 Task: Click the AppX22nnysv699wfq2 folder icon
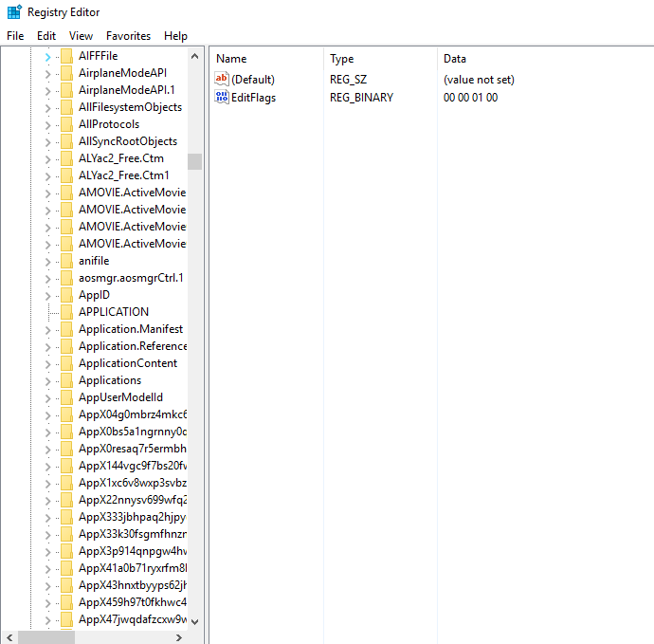(x=66, y=500)
